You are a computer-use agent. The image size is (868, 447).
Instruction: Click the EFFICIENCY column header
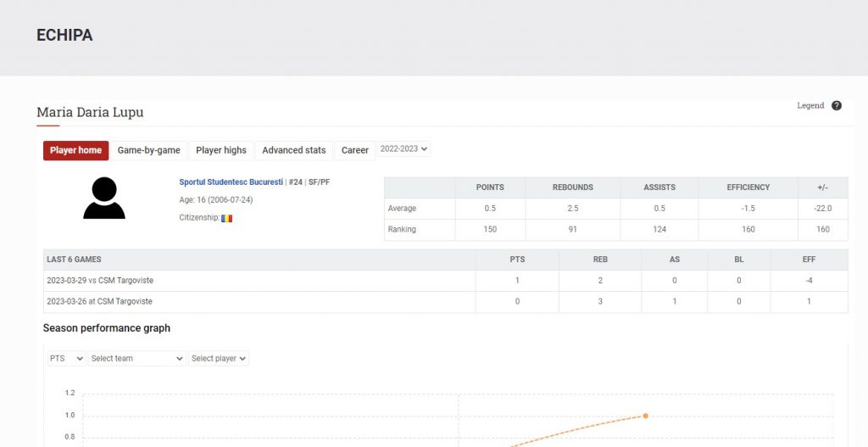(x=748, y=187)
